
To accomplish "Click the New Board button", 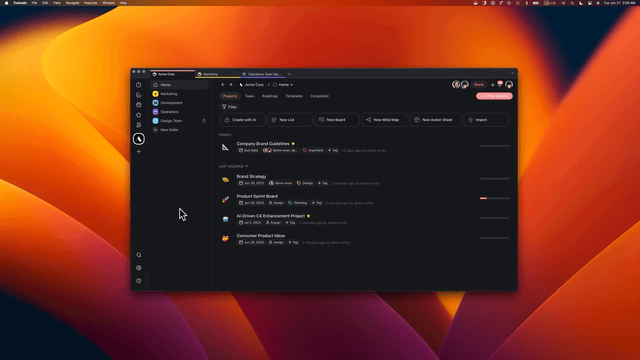I will [337, 120].
